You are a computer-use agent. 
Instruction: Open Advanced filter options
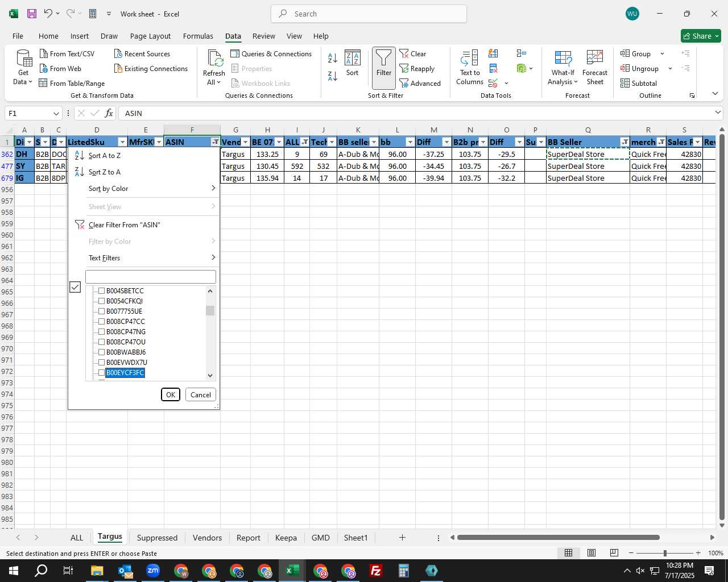420,83
